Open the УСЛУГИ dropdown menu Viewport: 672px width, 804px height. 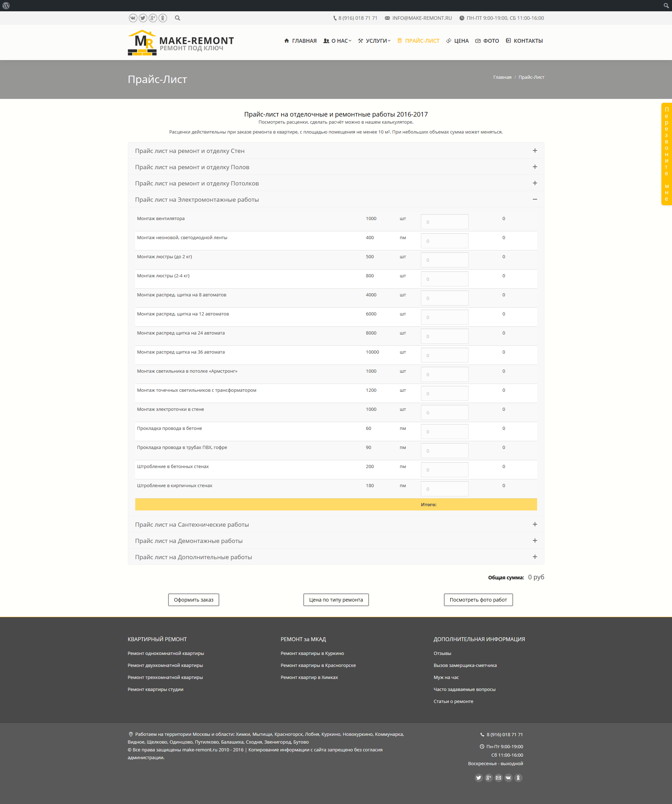pyautogui.click(x=374, y=41)
